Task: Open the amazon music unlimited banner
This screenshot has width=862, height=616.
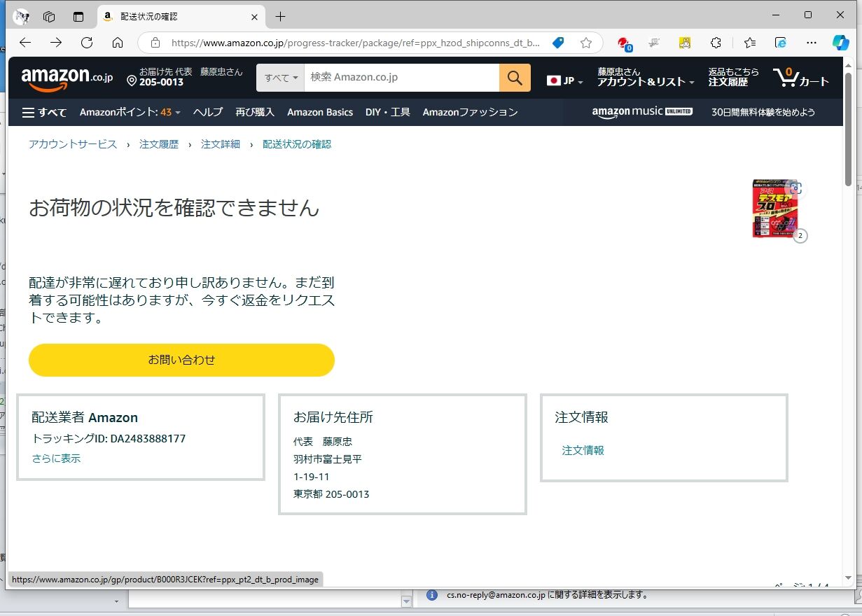Action: 642,112
